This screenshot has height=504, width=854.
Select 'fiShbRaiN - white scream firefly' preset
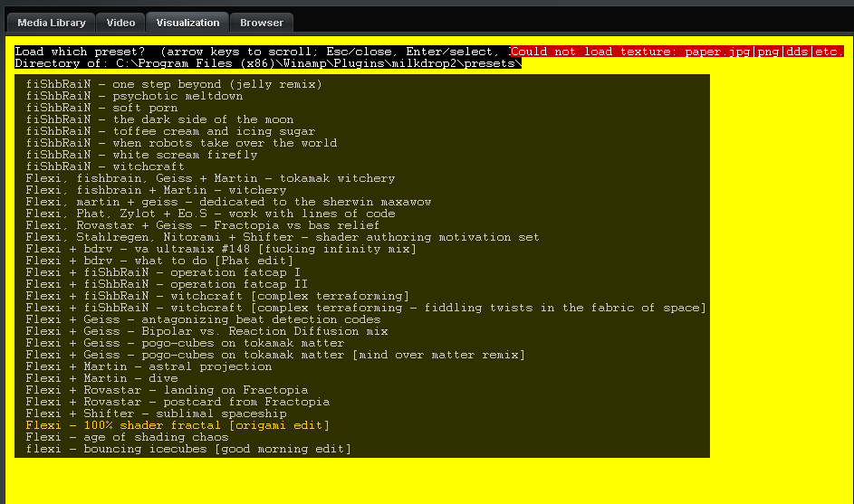[141, 155]
